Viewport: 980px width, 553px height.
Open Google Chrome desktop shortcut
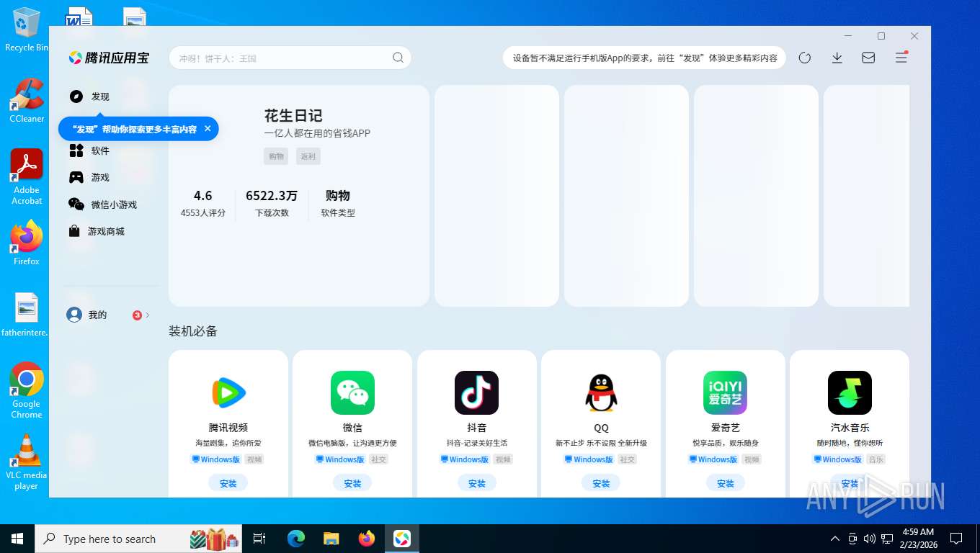[x=27, y=390]
